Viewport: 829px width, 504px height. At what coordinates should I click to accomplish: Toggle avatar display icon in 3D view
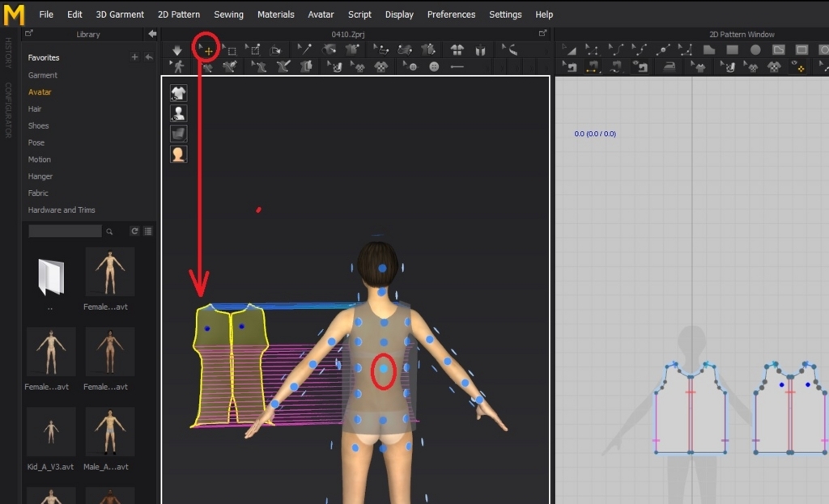click(178, 113)
